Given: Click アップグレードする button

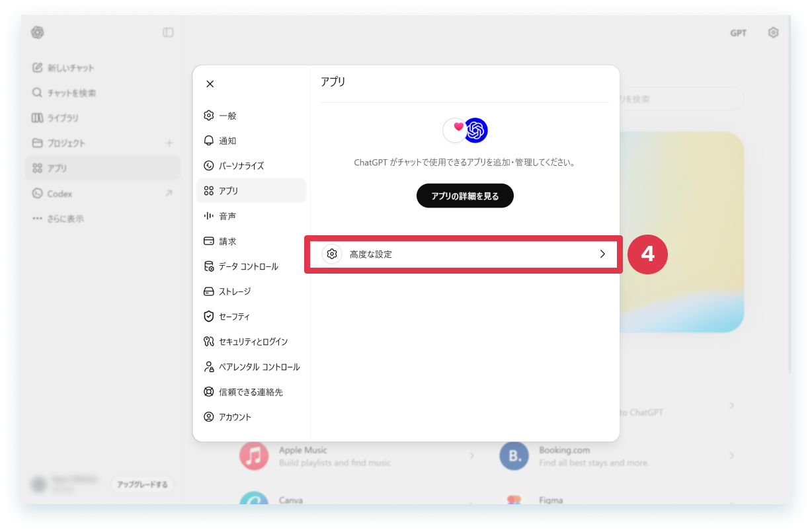Looking at the screenshot, I should tap(142, 484).
